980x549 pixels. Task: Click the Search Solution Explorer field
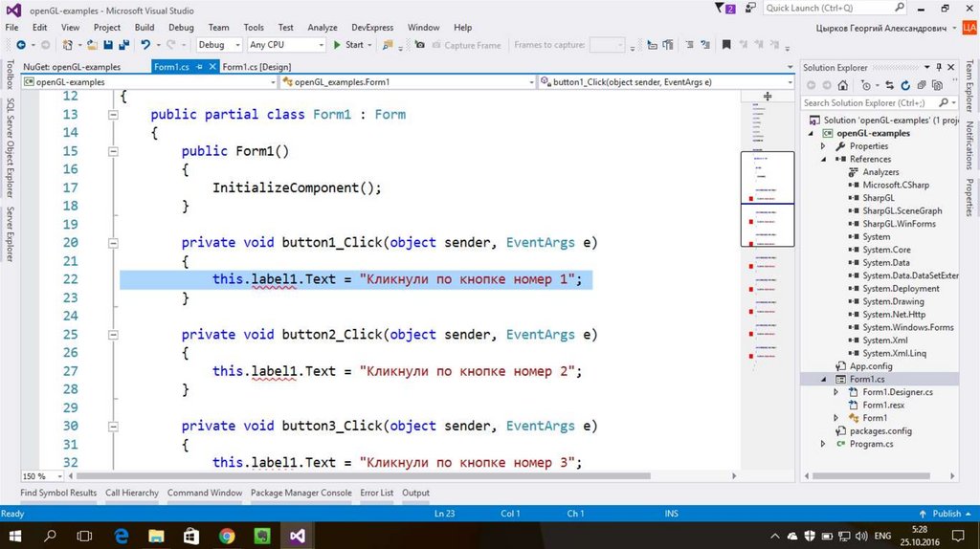tap(864, 102)
